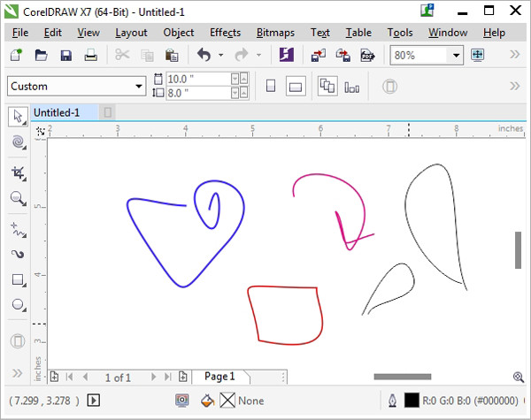Click the page height field 8.0"
The width and height of the screenshot is (531, 420).
coord(198,93)
